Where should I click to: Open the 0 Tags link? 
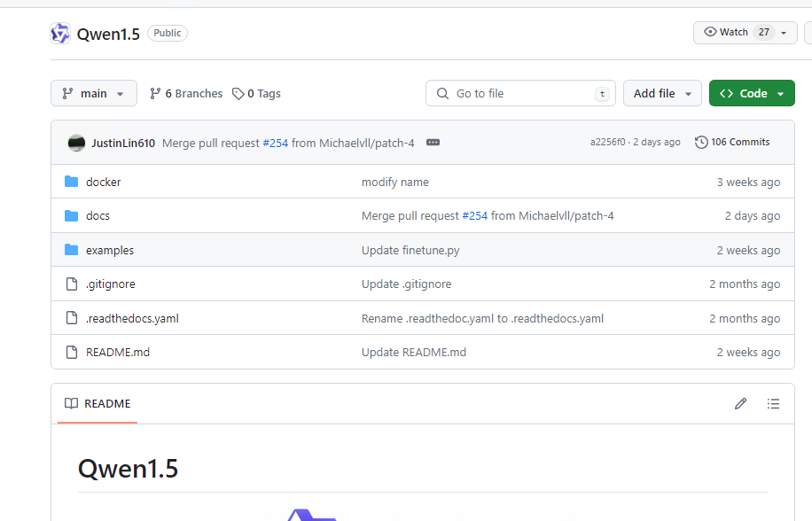click(256, 94)
